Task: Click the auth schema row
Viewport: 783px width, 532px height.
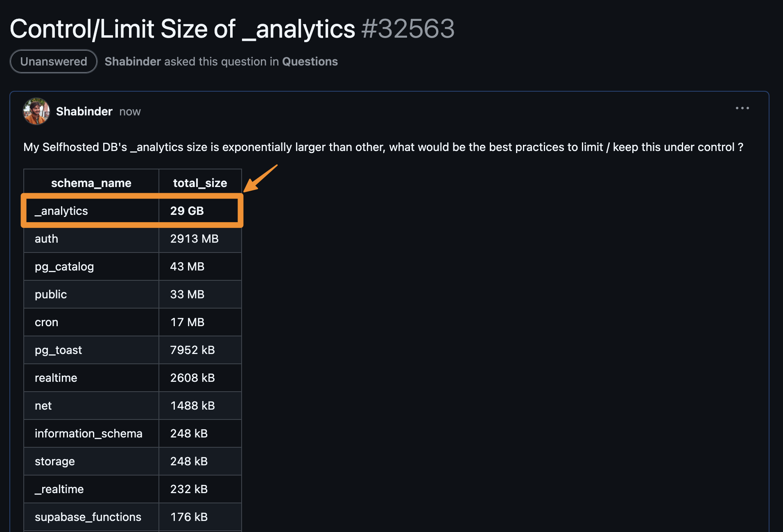Action: pos(46,239)
